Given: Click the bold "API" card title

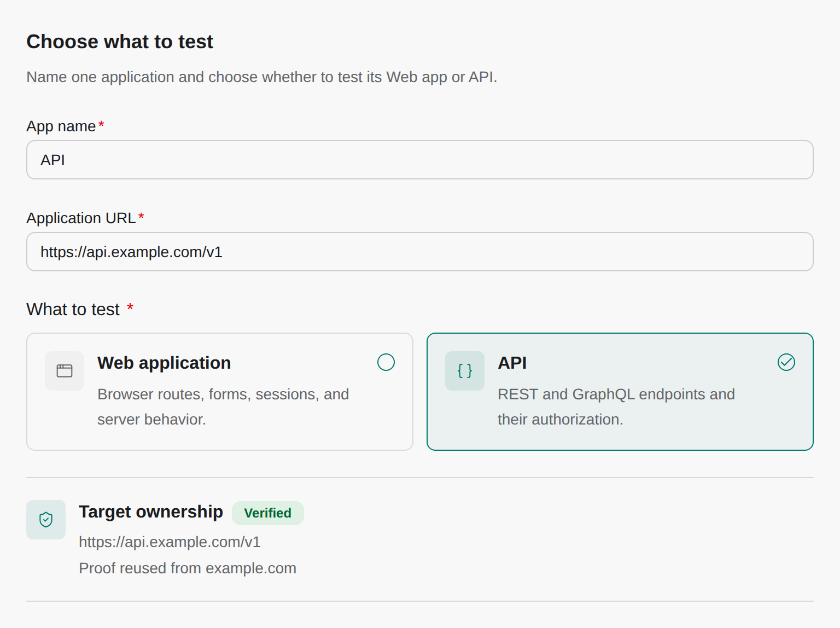Looking at the screenshot, I should pos(512,363).
